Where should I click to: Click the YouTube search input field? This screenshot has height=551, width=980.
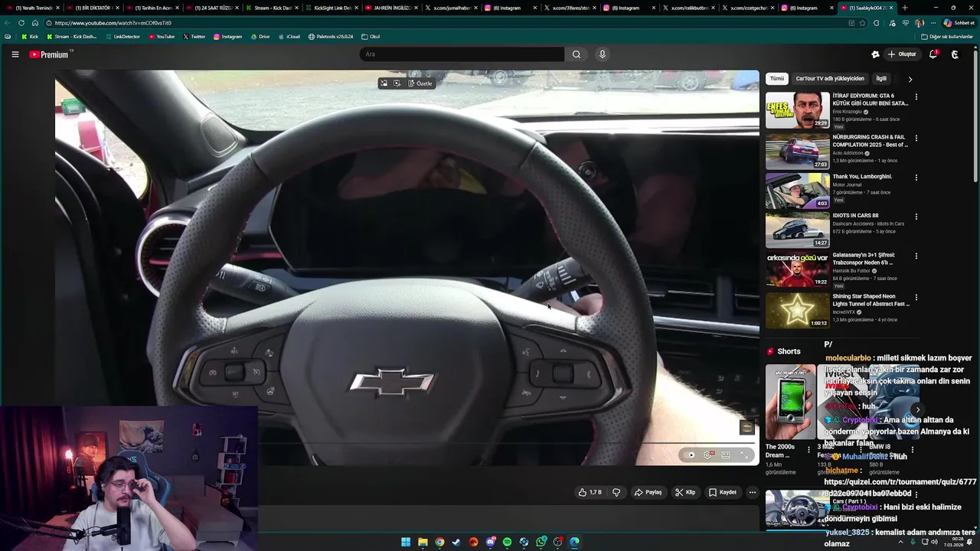tap(462, 54)
